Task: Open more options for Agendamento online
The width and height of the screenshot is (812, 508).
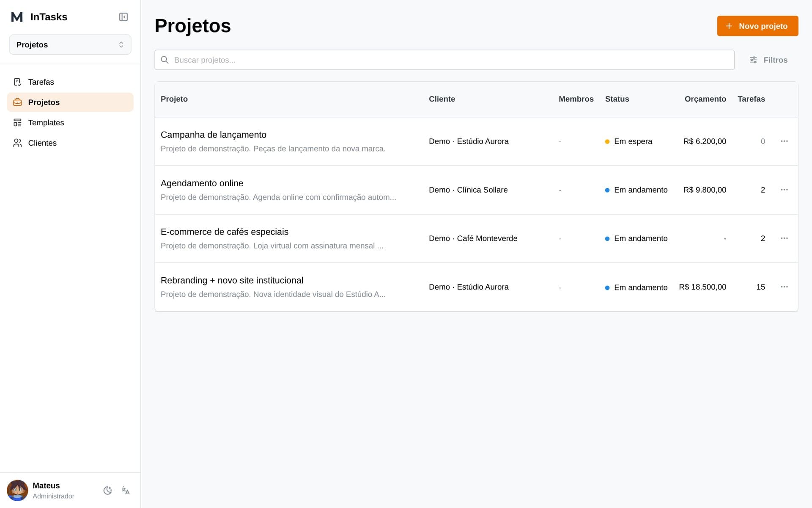Action: point(784,190)
